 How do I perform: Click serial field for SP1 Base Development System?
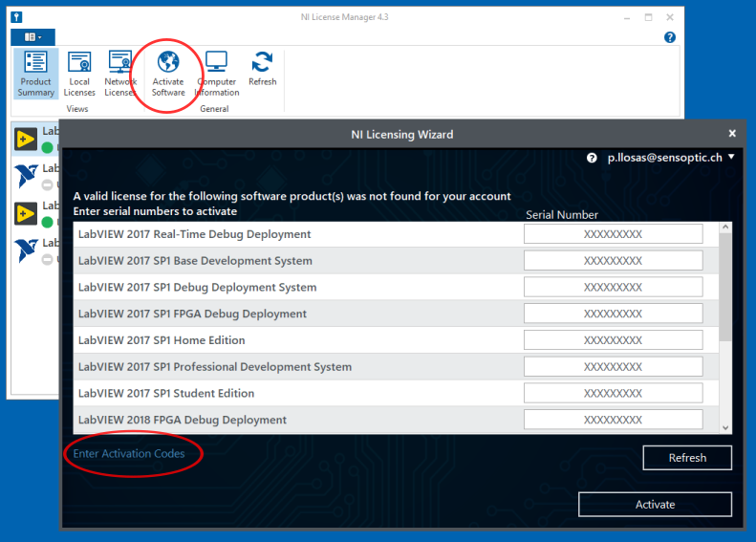click(x=613, y=260)
